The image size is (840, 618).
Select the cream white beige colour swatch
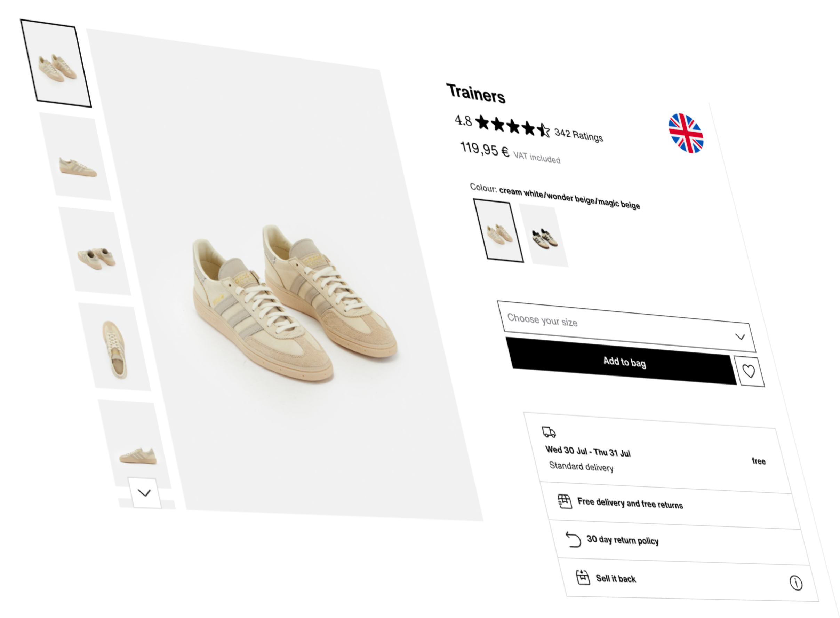[498, 231]
